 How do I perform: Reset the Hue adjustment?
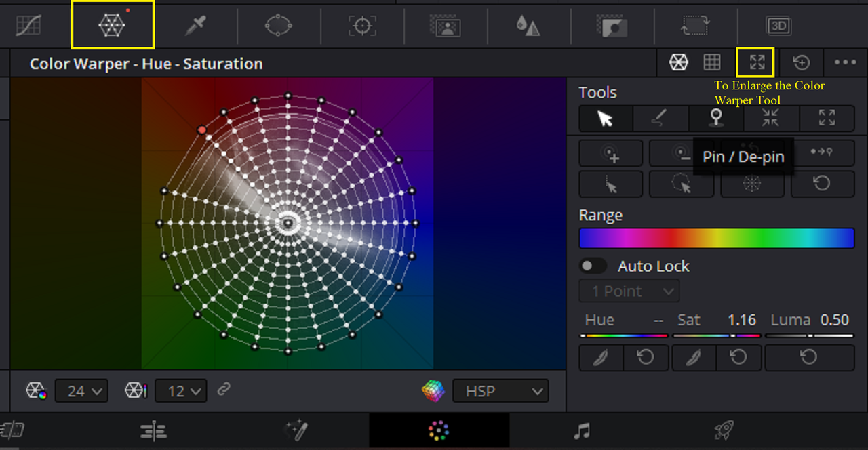[x=646, y=357]
